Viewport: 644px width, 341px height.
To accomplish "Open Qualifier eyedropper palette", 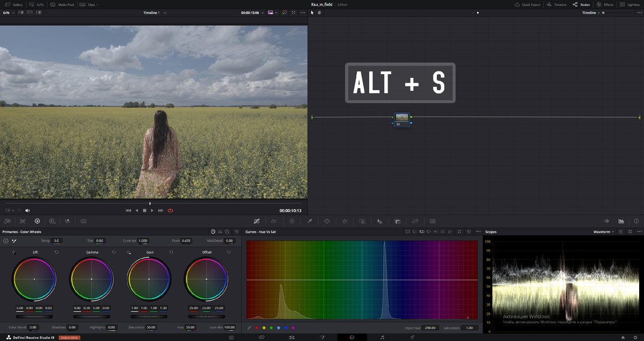I will 310,221.
